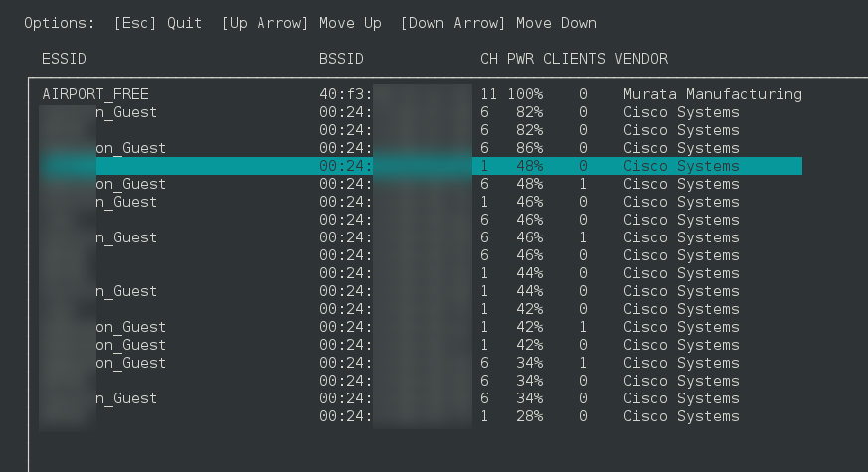Select the n_Guest network with 44% power
Image resolution: width=868 pixels, height=472 pixels.
126,291
